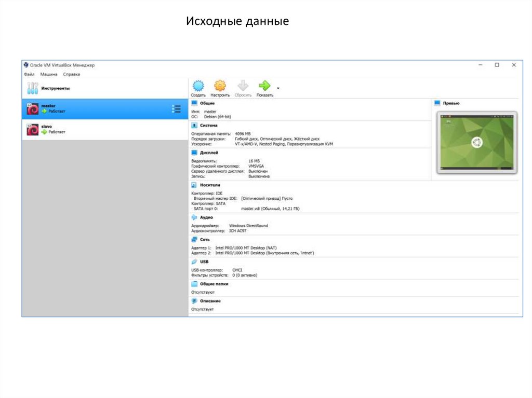The image size is (532, 398).
Task: Click the 'ICH AC97' audio controller value
Action: coord(238,231)
